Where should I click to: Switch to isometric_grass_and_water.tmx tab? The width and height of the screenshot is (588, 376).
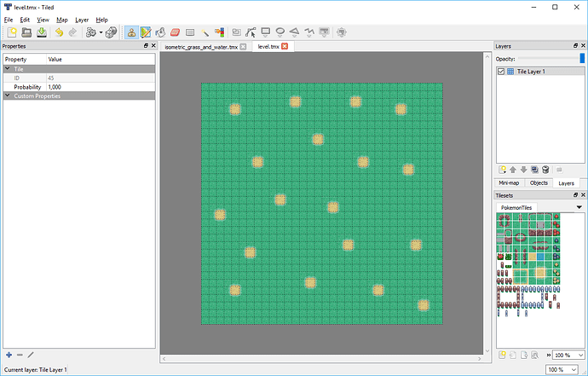[201, 47]
